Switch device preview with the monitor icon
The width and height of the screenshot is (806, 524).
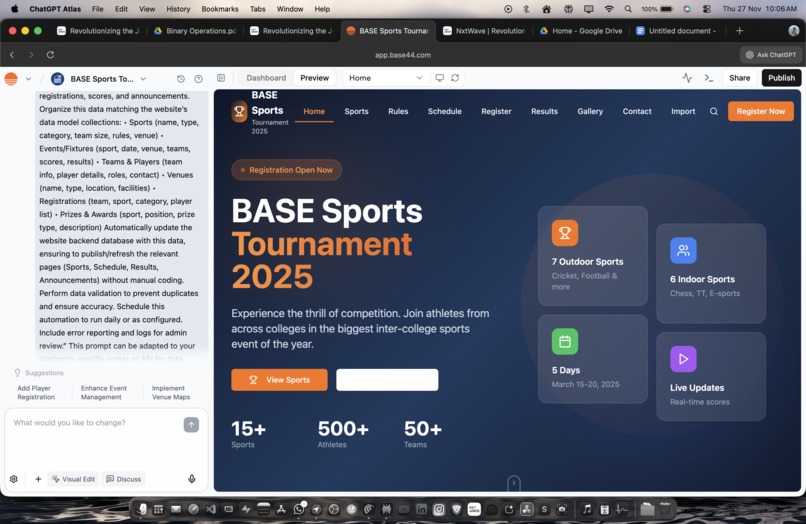click(439, 78)
